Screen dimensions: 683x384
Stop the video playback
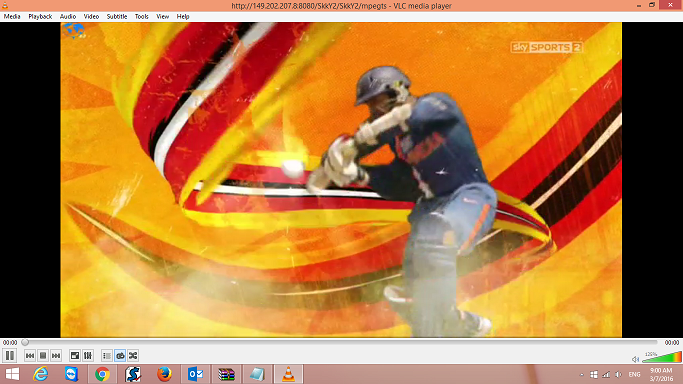[x=43, y=356]
